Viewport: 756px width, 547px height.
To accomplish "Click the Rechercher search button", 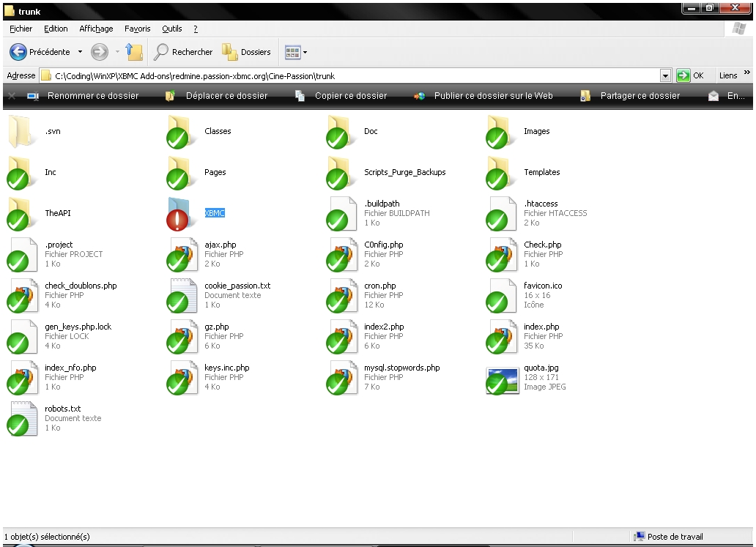I will (182, 51).
